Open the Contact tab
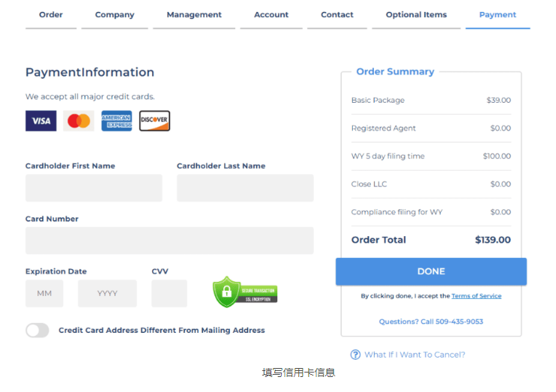556x392 pixels. pos(337,15)
